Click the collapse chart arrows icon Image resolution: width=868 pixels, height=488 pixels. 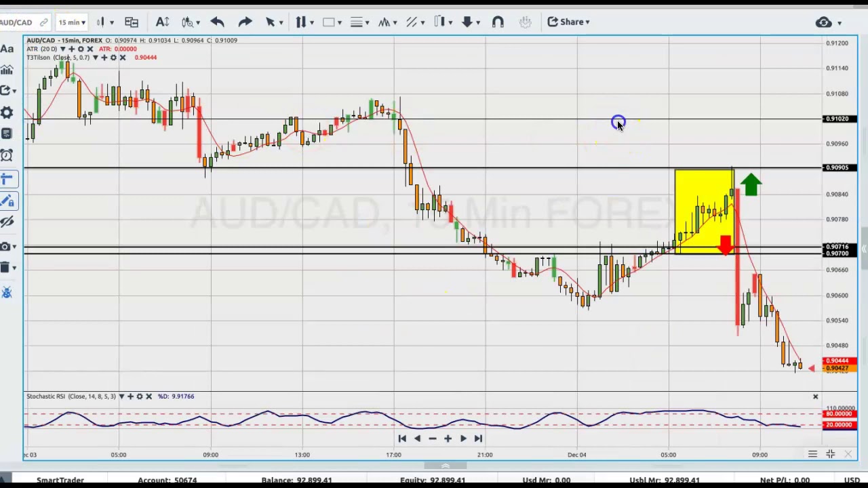click(x=831, y=454)
